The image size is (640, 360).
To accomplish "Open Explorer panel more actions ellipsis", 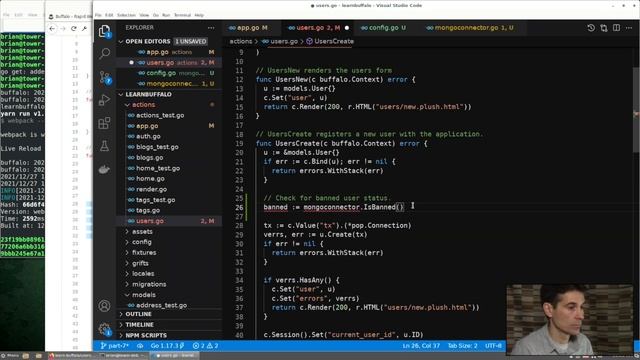I will pos(211,28).
